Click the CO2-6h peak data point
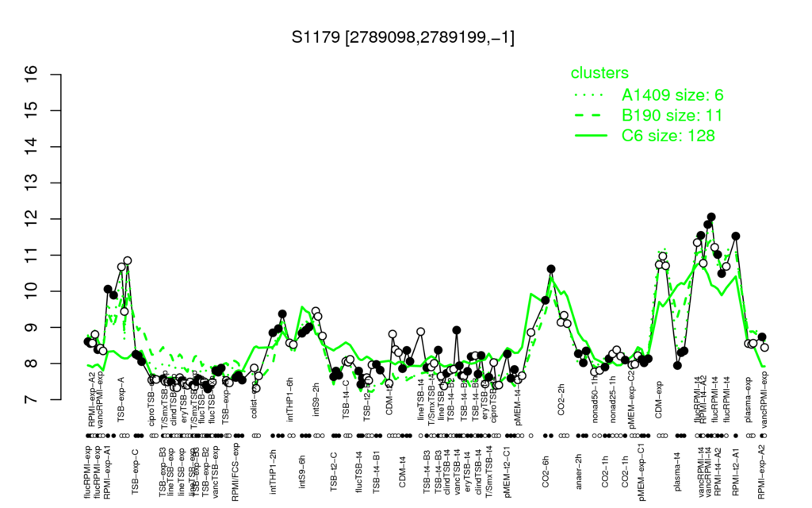The width and height of the screenshot is (812, 508). (551, 269)
